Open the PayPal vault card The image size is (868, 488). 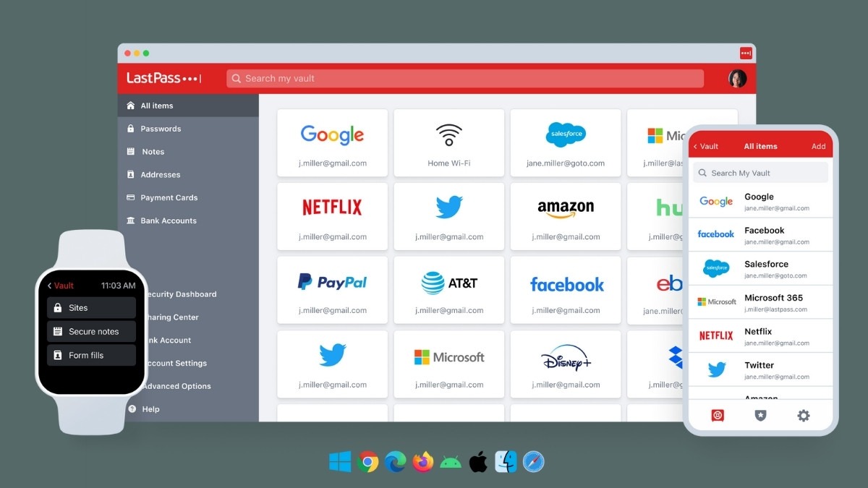point(333,290)
